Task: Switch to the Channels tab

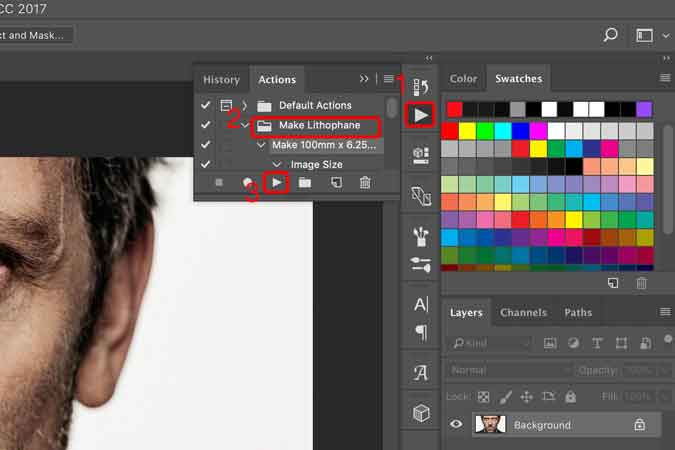Action: point(523,313)
